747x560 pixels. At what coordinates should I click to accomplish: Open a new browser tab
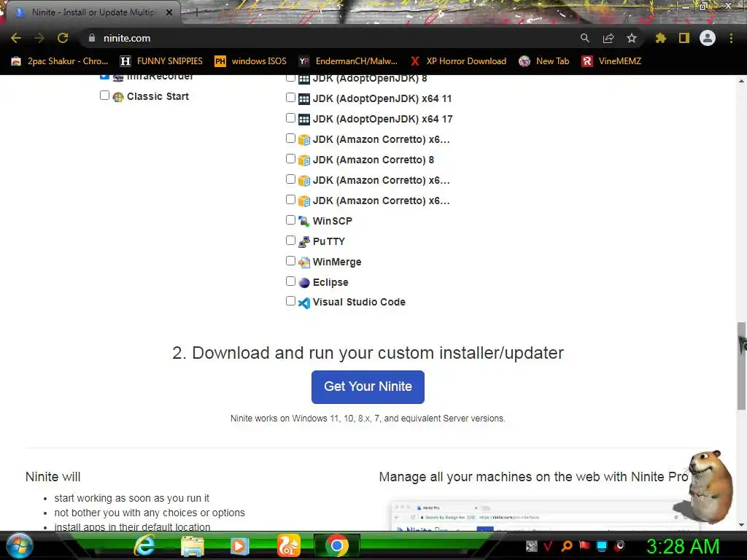click(x=196, y=12)
